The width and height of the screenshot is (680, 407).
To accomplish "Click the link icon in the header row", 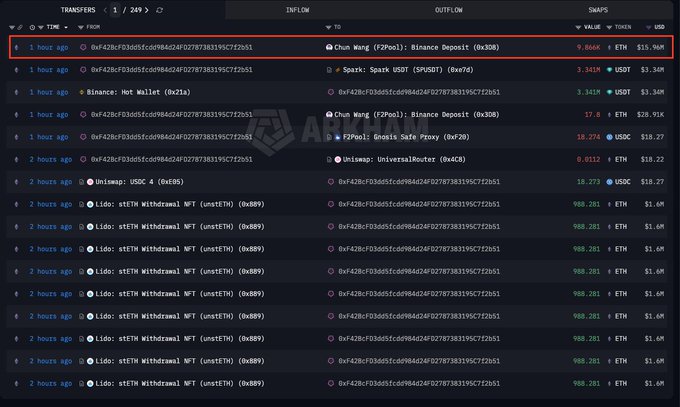I will pyautogui.click(x=20, y=27).
